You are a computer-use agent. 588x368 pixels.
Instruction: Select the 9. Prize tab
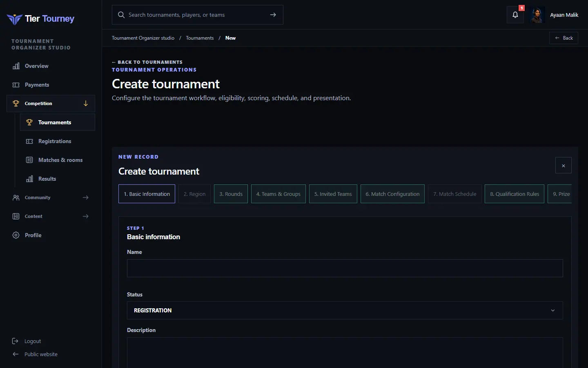[560, 194]
